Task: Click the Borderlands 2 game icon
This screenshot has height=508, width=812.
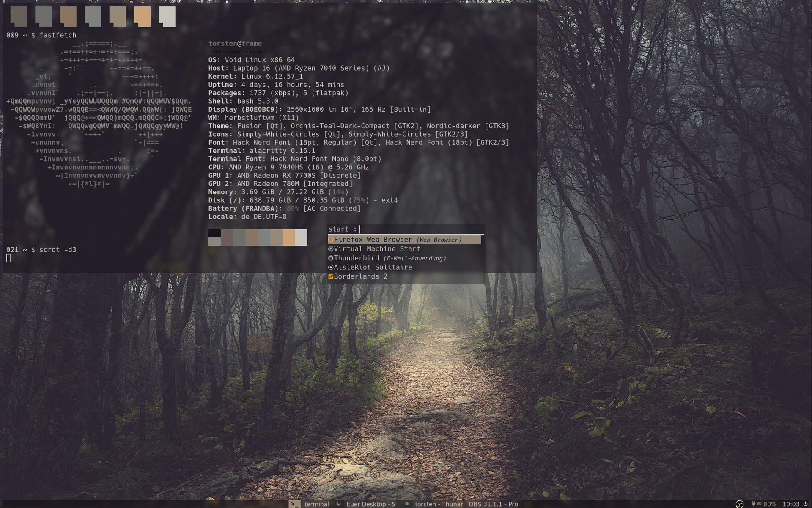Action: pos(331,276)
